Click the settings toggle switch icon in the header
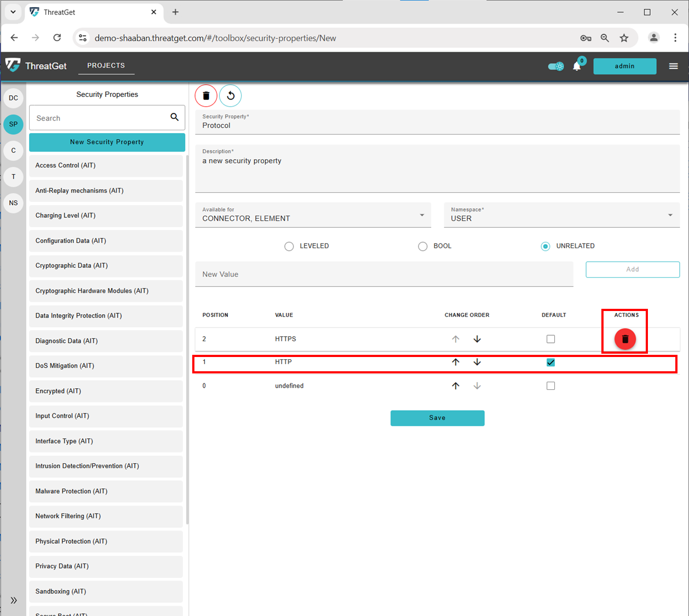Image resolution: width=689 pixels, height=616 pixels. [x=555, y=66]
